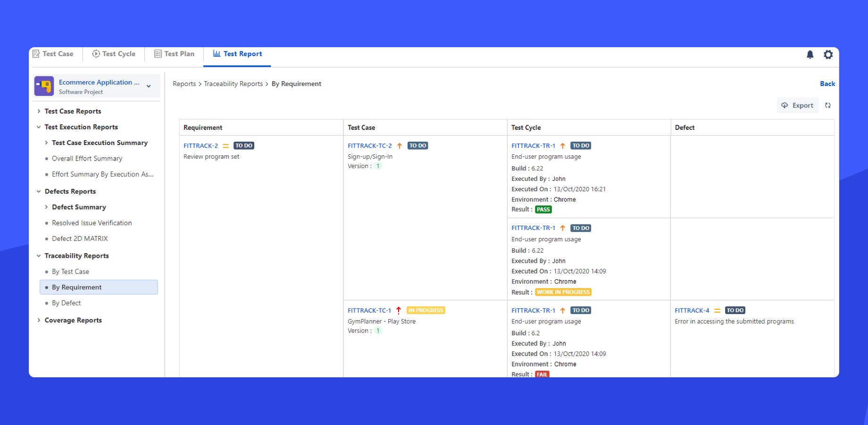
Task: Click the medium-priority icon beside FITTRACK-4
Action: point(717,310)
